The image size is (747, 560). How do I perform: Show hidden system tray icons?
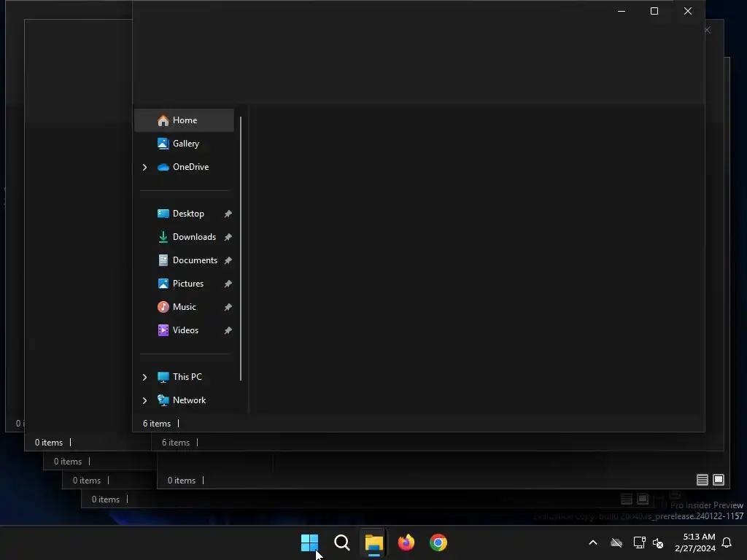pyautogui.click(x=593, y=542)
